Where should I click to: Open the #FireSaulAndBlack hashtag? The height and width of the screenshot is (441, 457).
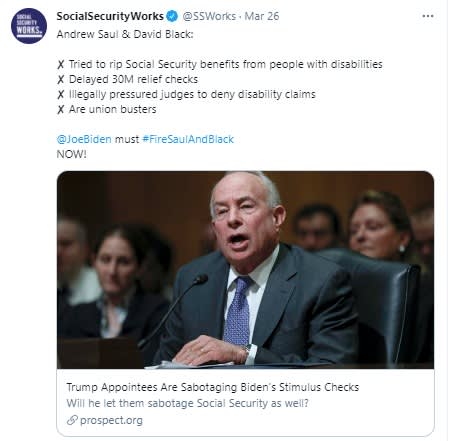(x=188, y=139)
